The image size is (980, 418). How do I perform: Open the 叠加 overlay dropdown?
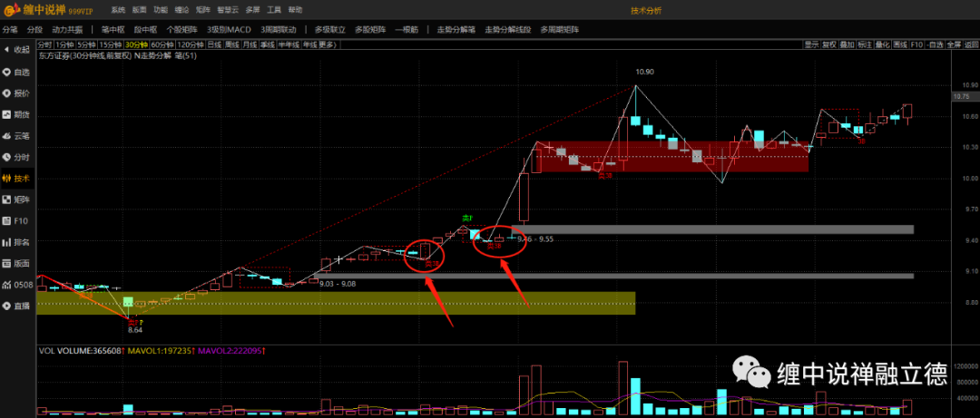coord(847,44)
